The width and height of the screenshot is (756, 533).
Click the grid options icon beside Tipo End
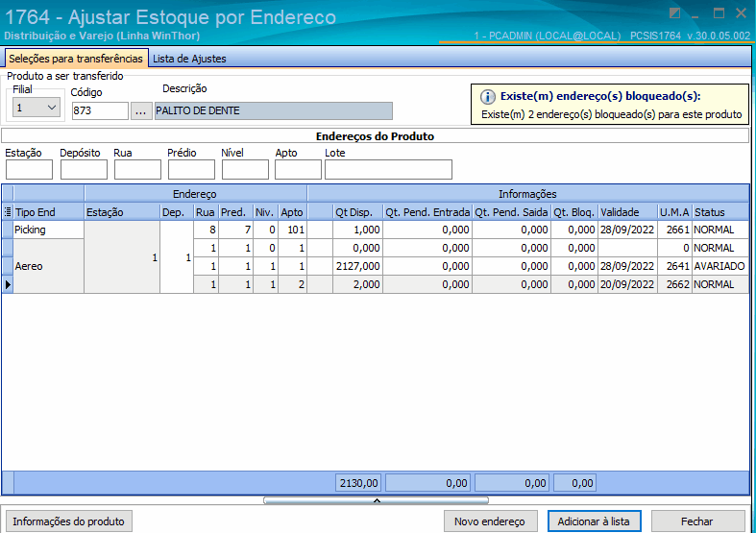(x=8, y=212)
